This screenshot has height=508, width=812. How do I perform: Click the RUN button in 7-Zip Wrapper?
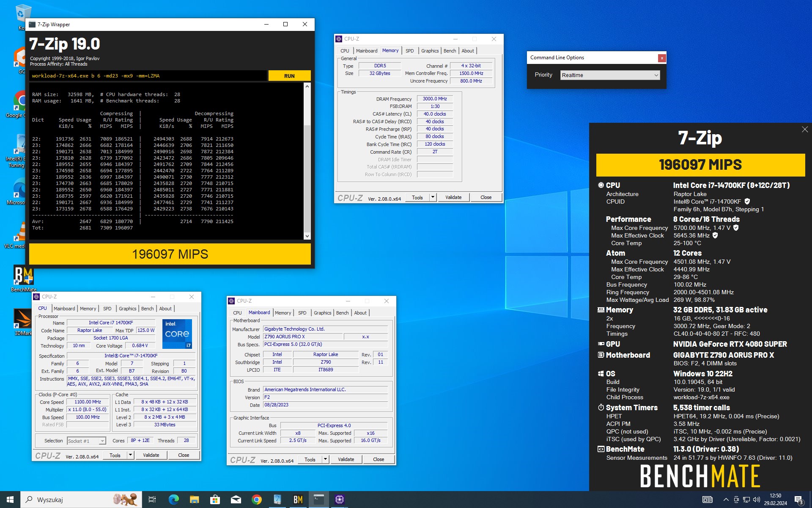(x=289, y=76)
